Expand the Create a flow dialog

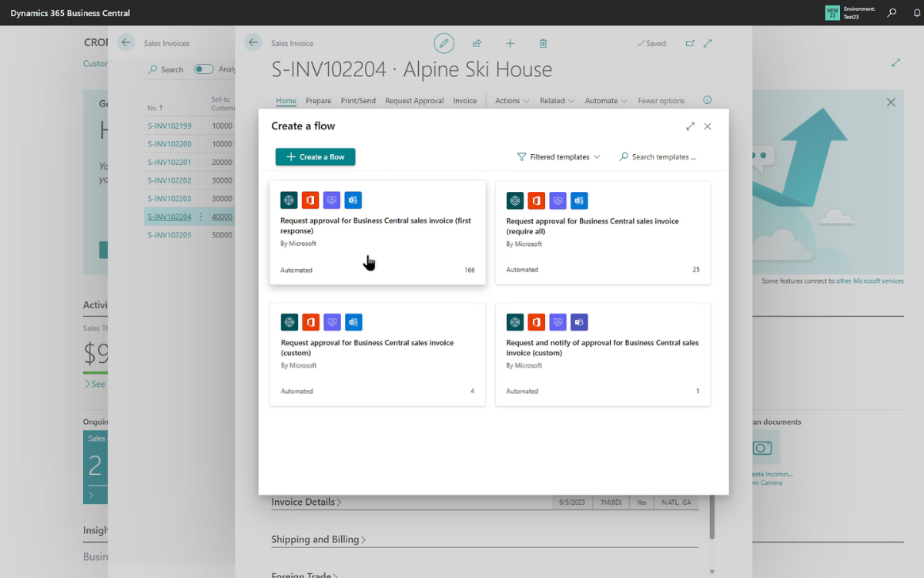click(x=690, y=126)
